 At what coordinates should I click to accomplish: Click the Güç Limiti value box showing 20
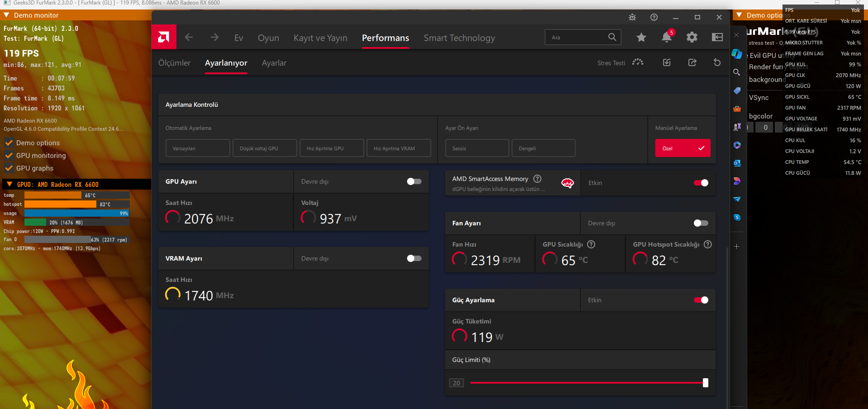tap(456, 383)
